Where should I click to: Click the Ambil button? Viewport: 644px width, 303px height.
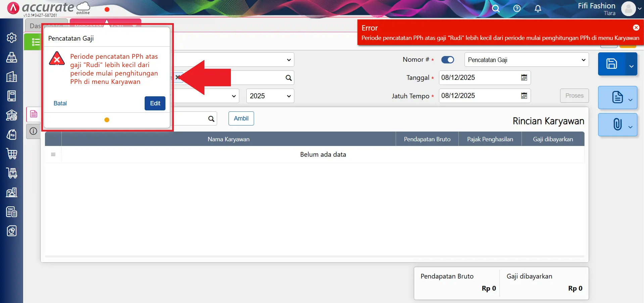(241, 118)
